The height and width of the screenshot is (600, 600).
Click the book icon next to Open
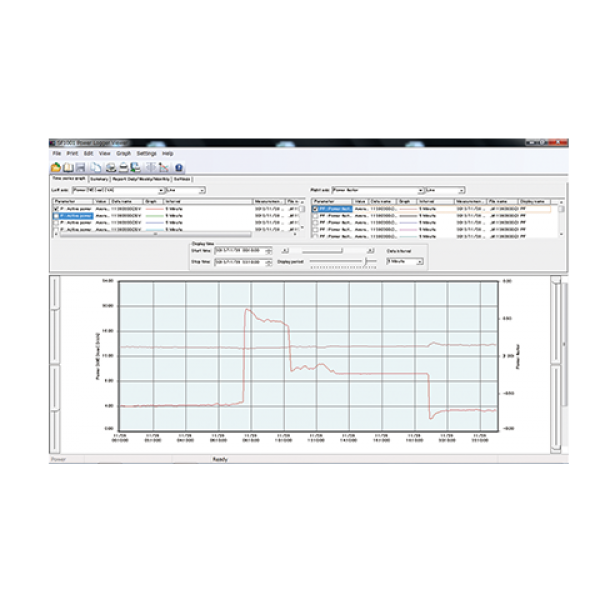pyautogui.click(x=69, y=168)
